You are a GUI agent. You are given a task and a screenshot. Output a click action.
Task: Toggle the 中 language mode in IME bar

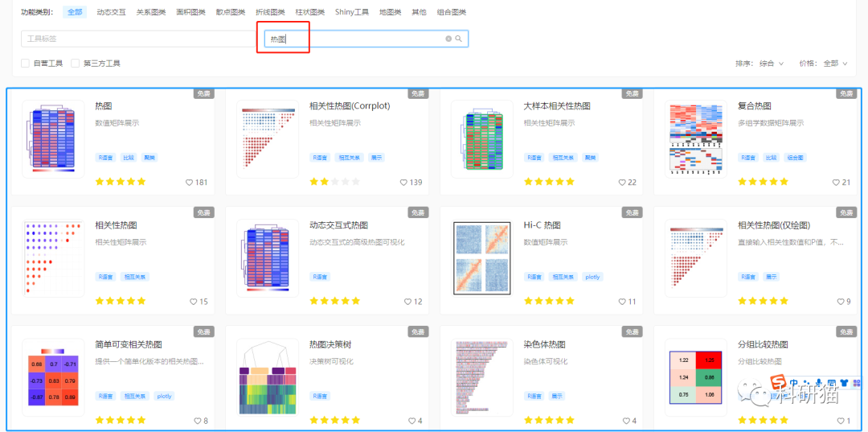[x=793, y=382]
